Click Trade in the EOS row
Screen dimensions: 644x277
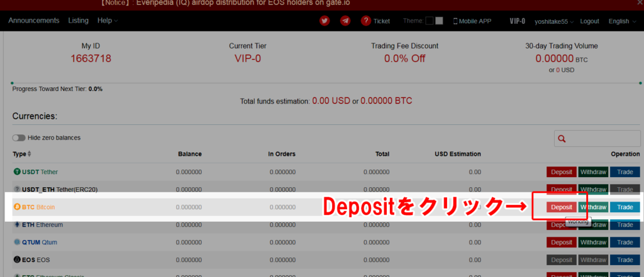tap(625, 260)
